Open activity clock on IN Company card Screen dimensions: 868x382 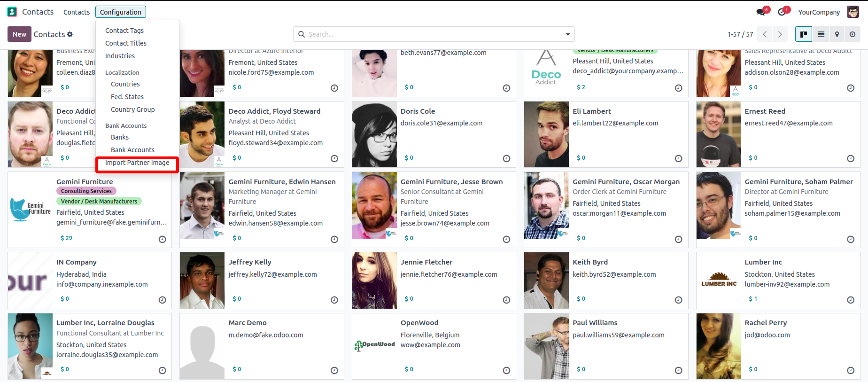[163, 300]
